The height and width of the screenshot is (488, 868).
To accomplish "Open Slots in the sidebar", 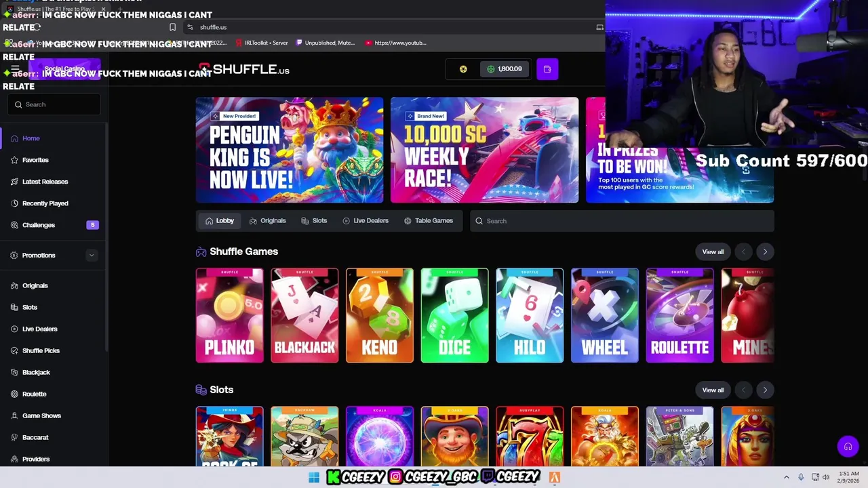I will (54, 307).
